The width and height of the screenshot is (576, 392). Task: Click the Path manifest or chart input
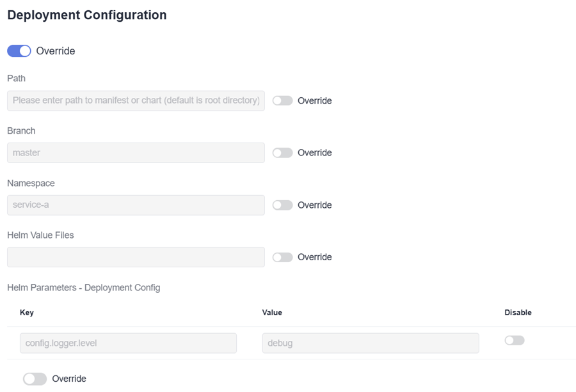point(136,100)
